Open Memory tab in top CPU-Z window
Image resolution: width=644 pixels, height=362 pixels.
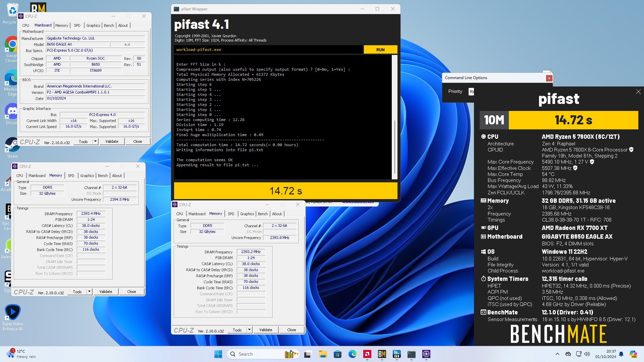(62, 25)
